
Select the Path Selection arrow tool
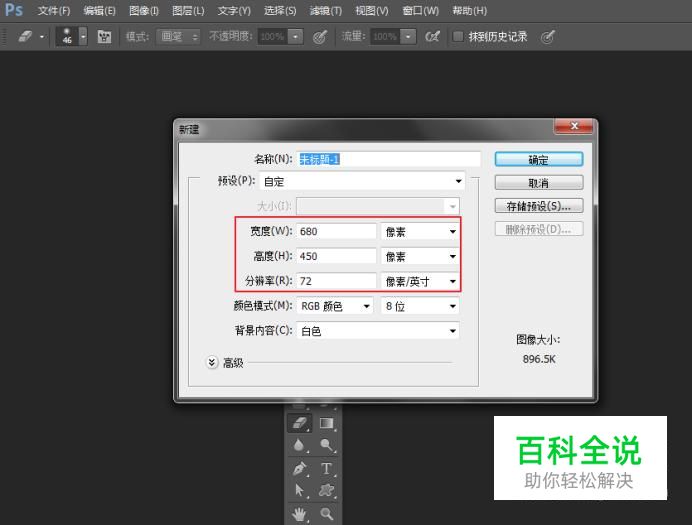pos(300,491)
